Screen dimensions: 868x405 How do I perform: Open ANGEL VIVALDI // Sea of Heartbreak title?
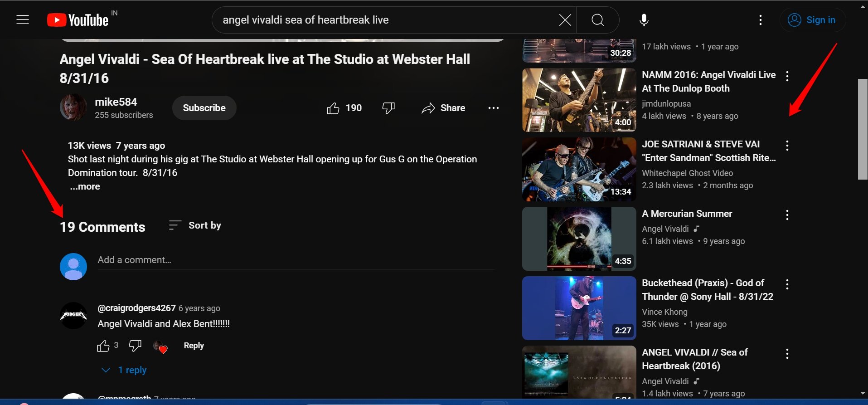click(694, 359)
